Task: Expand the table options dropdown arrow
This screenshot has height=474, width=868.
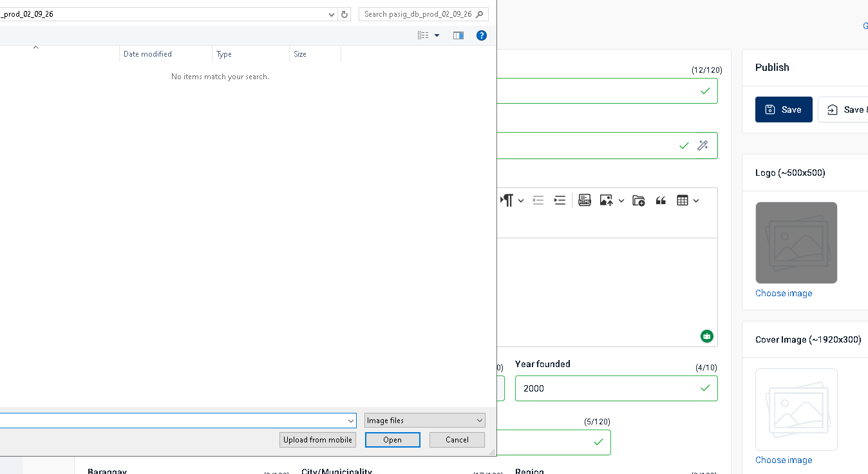Action: pos(697,201)
